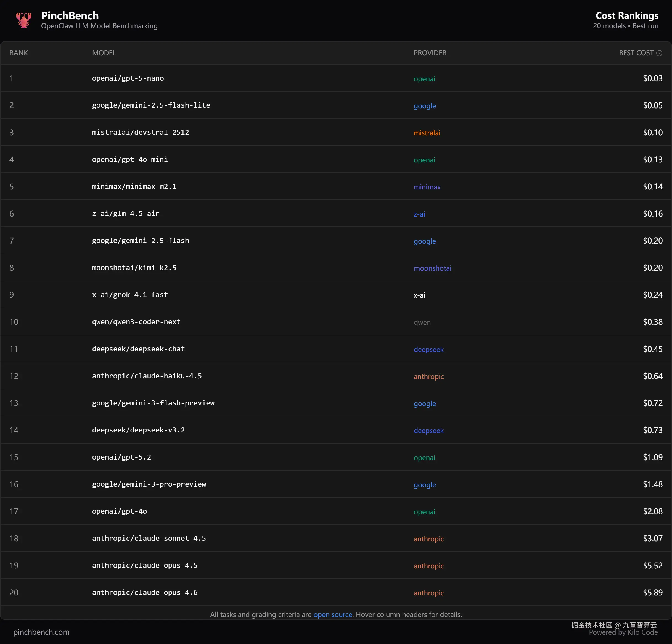Open anthropic/claude-haiku-4.5 model entry
Screen dimensions: 672x644
pos(147,376)
